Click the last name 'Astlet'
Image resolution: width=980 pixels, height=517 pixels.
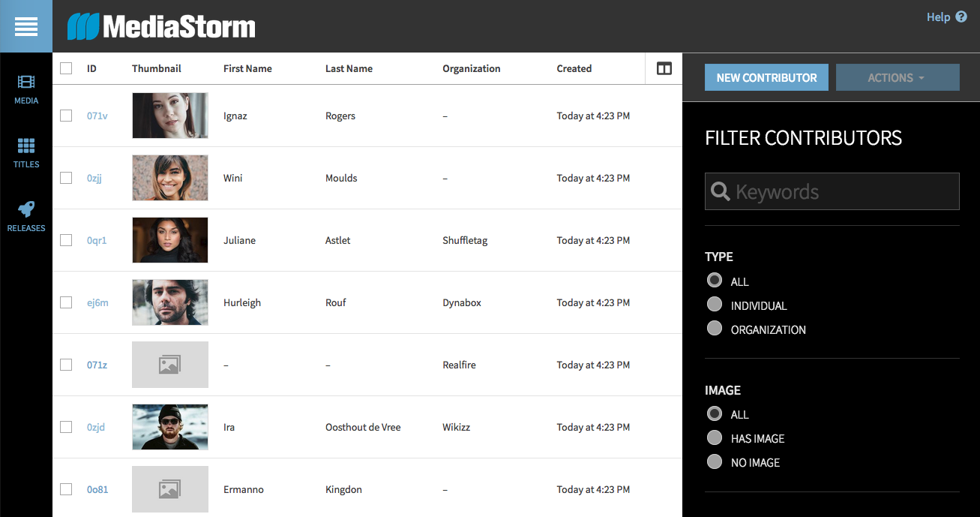click(338, 240)
